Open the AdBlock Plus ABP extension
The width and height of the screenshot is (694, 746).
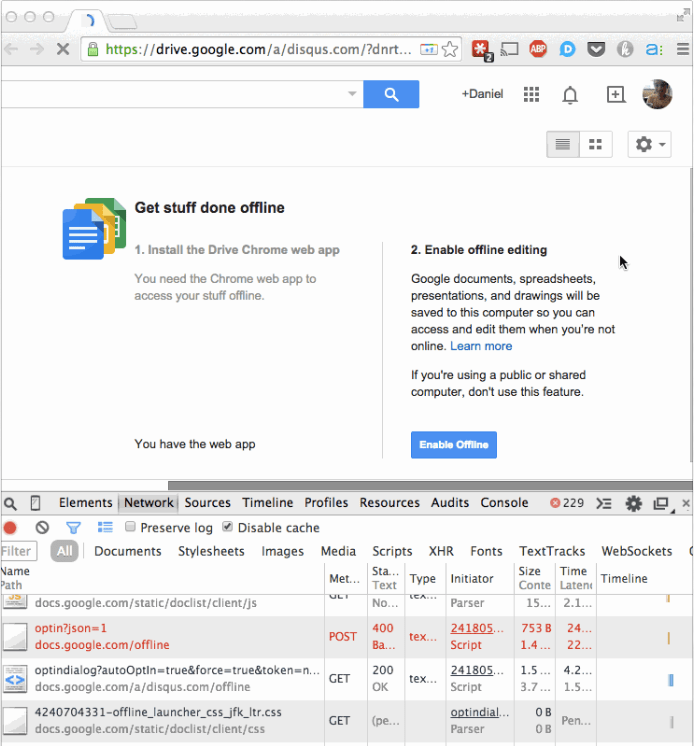(x=538, y=49)
